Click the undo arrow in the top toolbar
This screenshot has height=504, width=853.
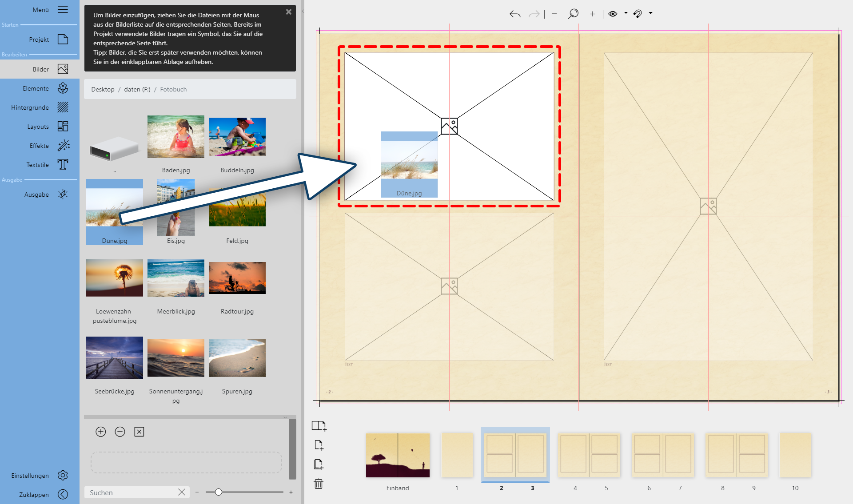[514, 14]
